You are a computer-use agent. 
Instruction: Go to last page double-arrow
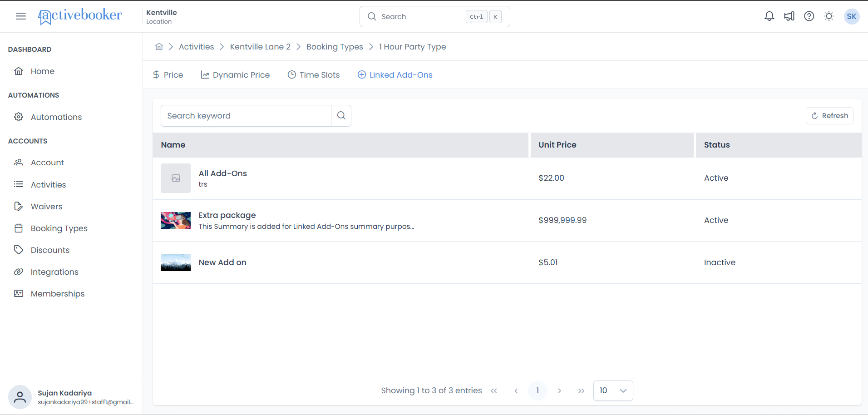point(581,391)
